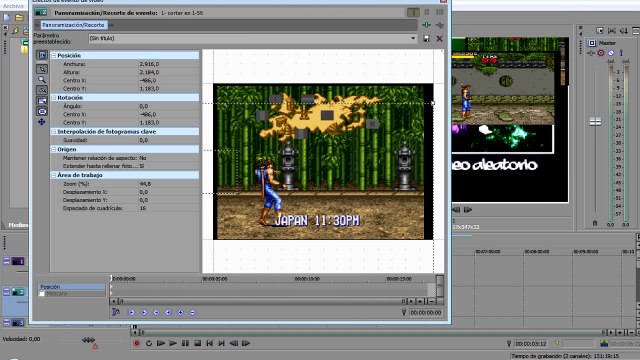This screenshot has width=640, height=360.
Task: Click the Downmix Output icon in mixer toolbar
Action: (x=611, y=31)
